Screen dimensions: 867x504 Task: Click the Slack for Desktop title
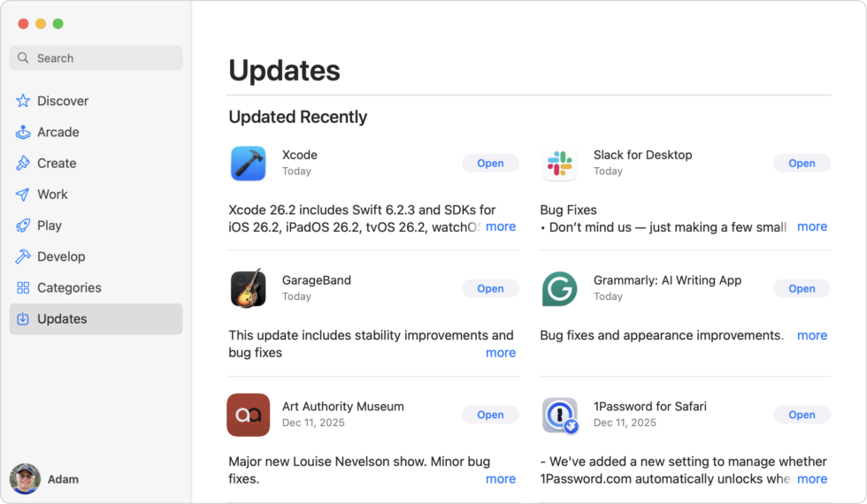[x=642, y=155]
